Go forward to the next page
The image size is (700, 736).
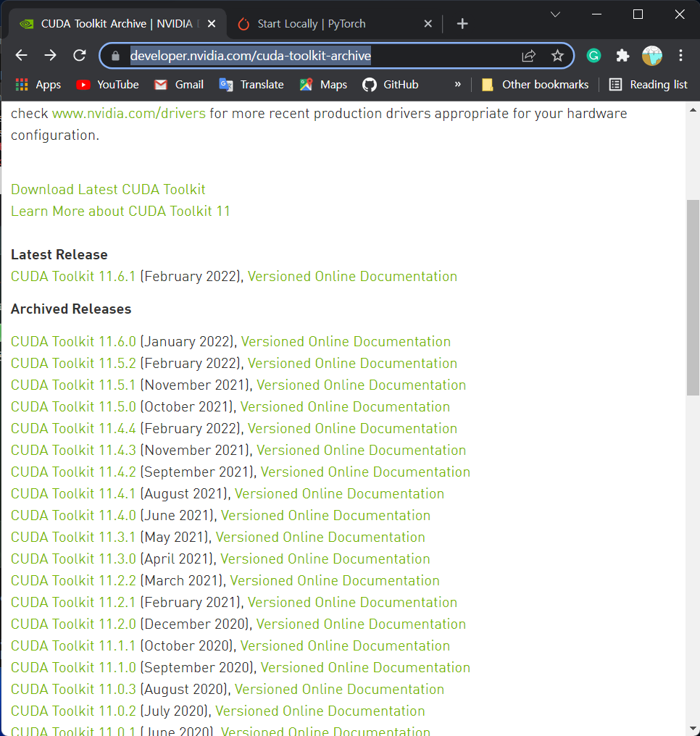coord(50,55)
